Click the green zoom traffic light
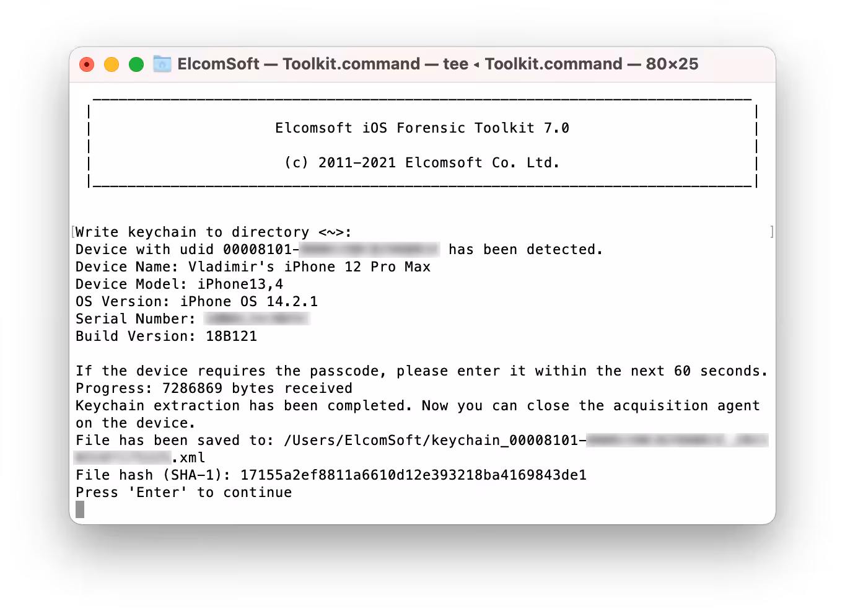This screenshot has width=845, height=616. 136,64
